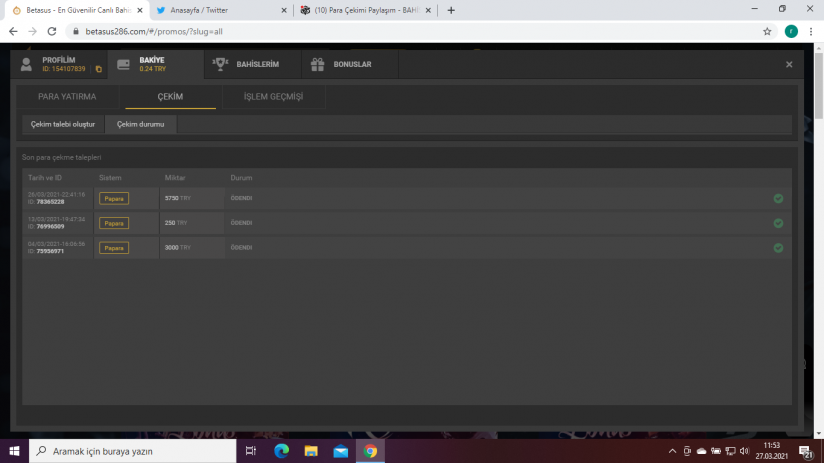
Task: Launch Microsoft Edge from taskbar
Action: (x=281, y=451)
